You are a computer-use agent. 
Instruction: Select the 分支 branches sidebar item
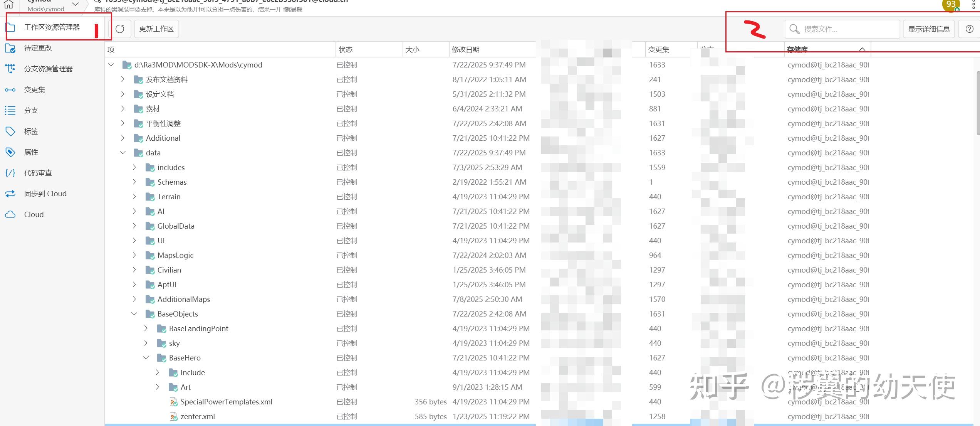[31, 111]
